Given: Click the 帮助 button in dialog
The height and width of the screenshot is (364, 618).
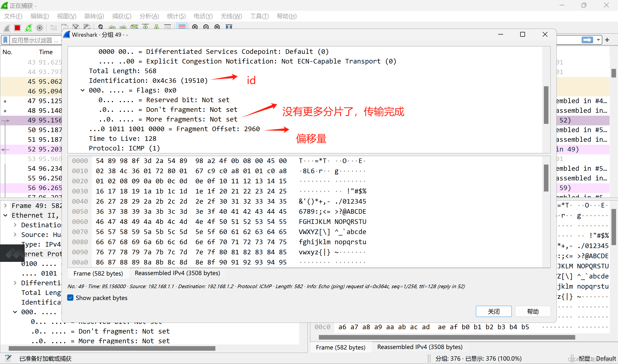Looking at the screenshot, I should coord(533,311).
